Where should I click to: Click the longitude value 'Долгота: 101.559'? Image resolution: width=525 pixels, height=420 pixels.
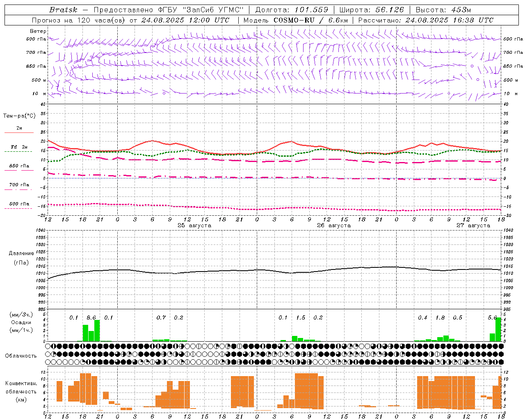[292, 10]
